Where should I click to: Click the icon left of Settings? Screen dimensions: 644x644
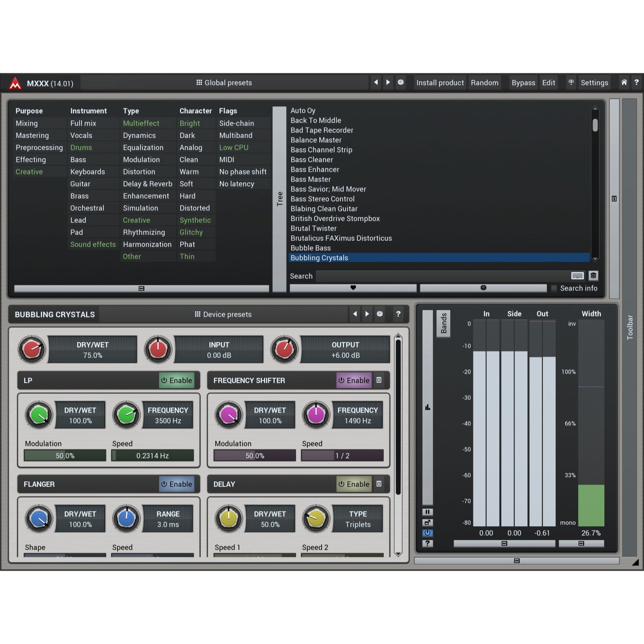tap(571, 82)
